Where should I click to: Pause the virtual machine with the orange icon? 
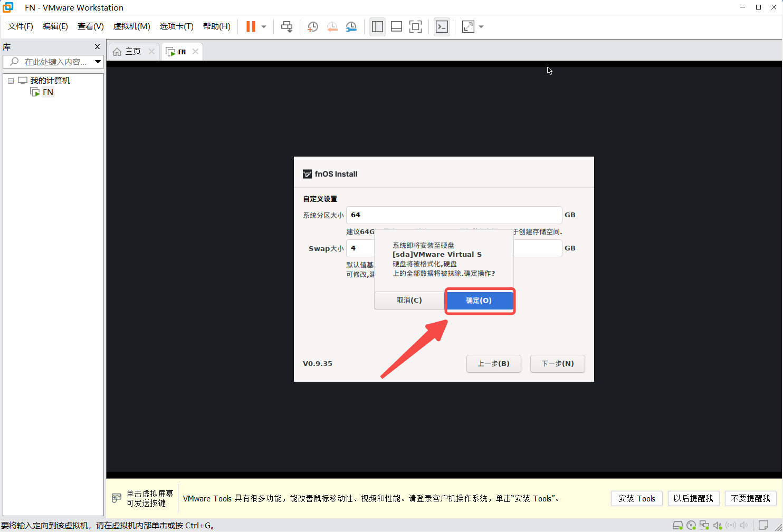(x=251, y=27)
